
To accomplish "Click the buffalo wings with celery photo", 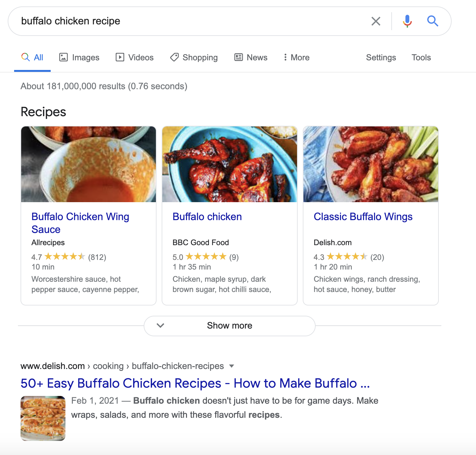I will pos(371,164).
